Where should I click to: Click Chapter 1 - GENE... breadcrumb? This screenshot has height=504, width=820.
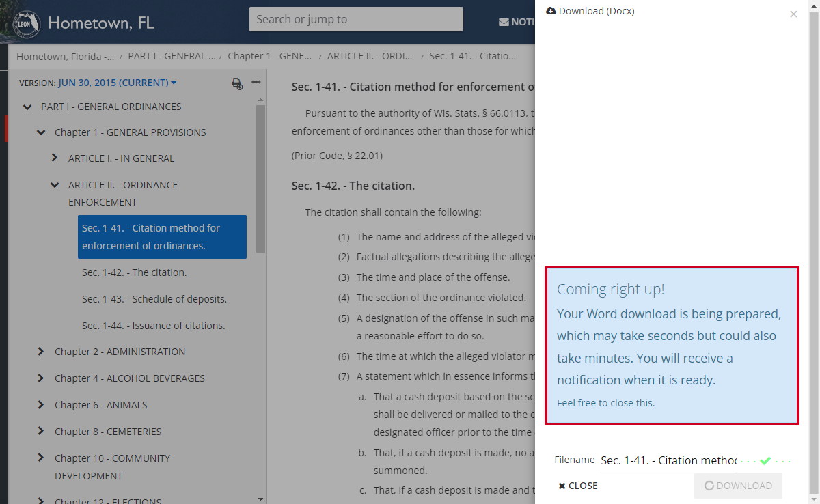270,56
